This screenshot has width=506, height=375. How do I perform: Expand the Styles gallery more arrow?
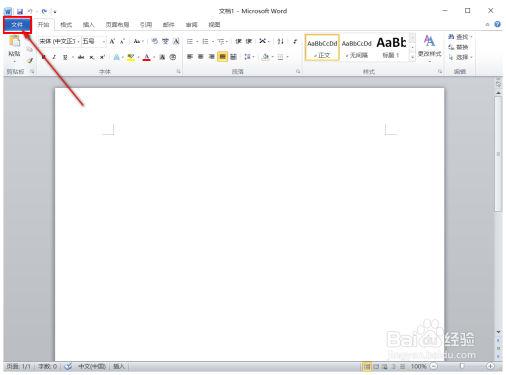[412, 58]
